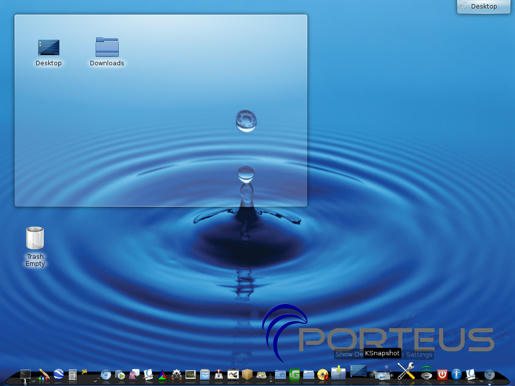This screenshot has height=386, width=515.
Task: Open the wireless router network icon in the dock
Action: [426, 373]
